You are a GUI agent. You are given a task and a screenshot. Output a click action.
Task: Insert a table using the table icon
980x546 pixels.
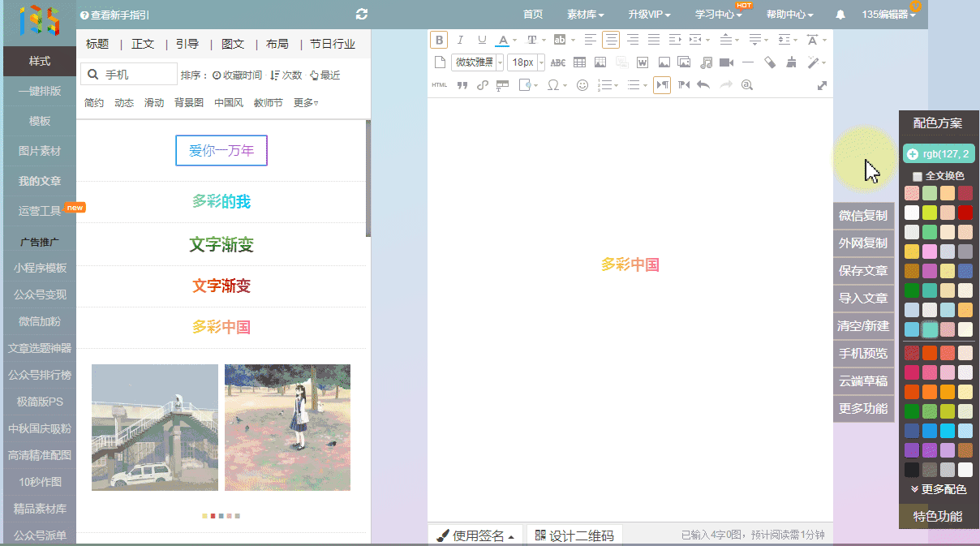click(x=579, y=62)
